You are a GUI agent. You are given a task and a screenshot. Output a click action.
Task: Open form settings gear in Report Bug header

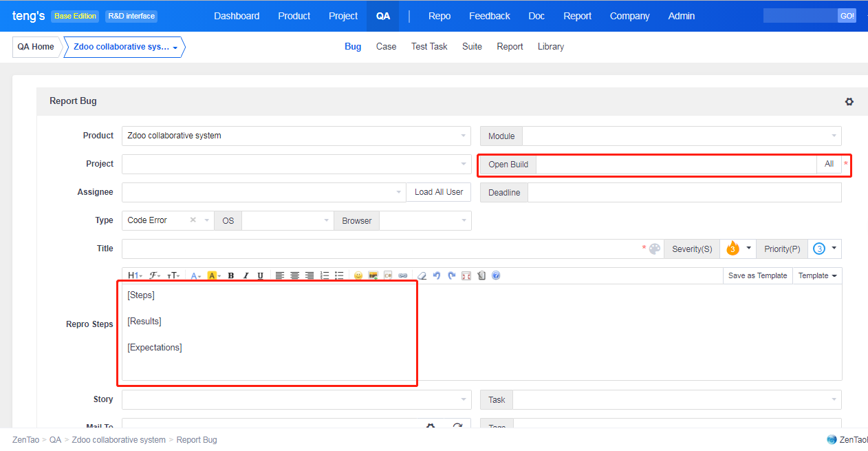click(x=849, y=101)
